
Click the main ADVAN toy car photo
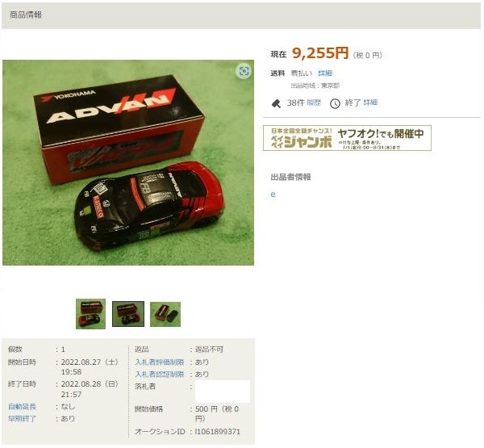(x=128, y=162)
